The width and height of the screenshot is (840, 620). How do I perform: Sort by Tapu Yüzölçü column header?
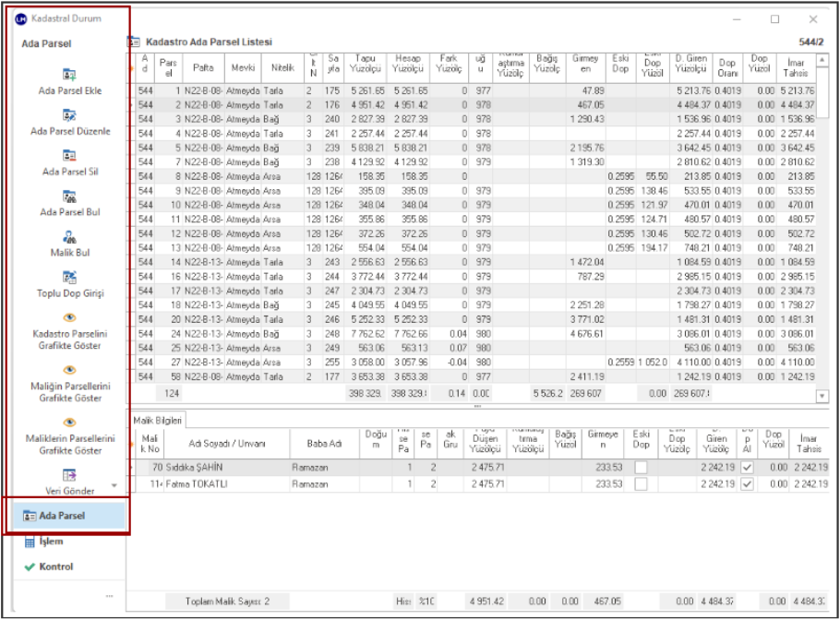coord(365,63)
